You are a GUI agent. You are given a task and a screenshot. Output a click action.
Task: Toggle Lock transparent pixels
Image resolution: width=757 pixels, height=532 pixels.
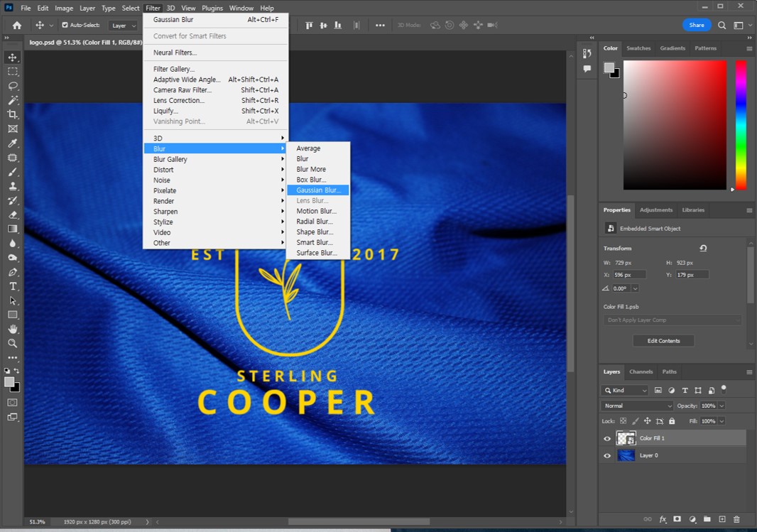coord(623,421)
